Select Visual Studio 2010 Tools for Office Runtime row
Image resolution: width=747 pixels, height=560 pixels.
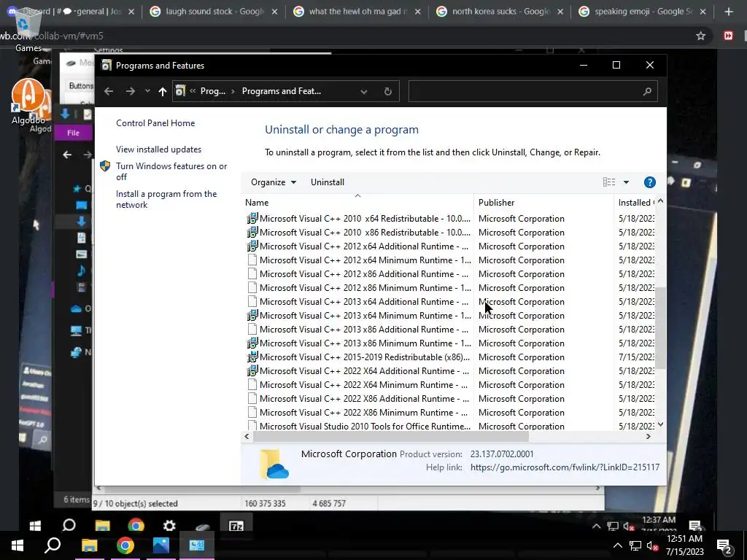tap(449, 426)
